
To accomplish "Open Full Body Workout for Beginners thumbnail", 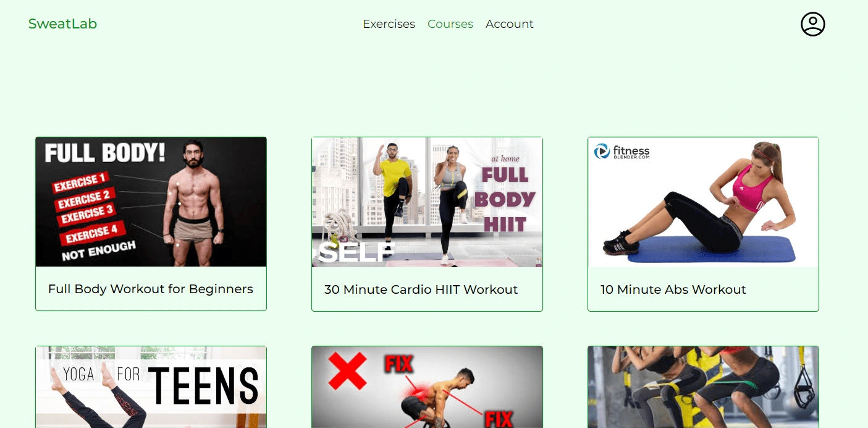I will [x=151, y=202].
